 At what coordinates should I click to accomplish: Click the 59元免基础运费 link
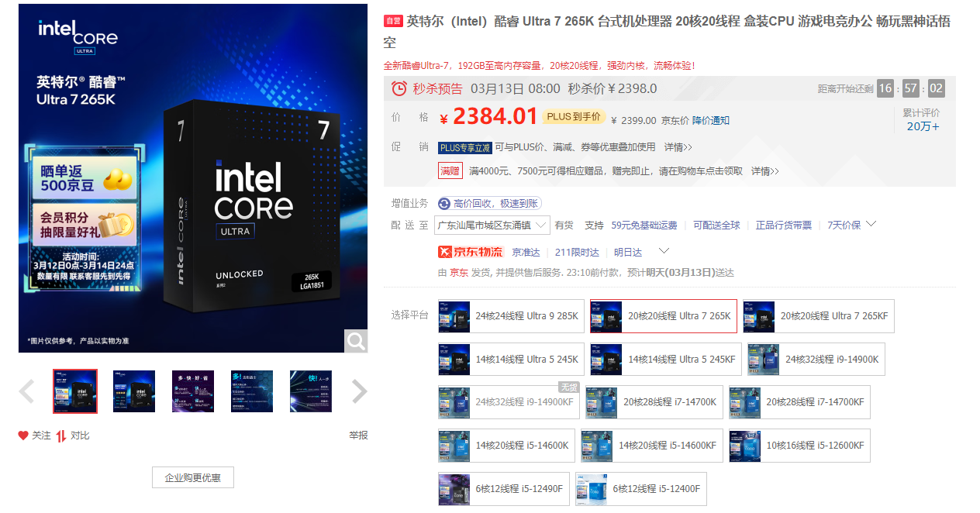[644, 225]
